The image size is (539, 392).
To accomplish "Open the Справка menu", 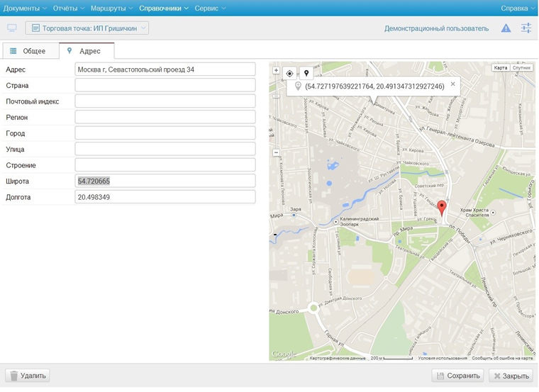I will point(517,9).
